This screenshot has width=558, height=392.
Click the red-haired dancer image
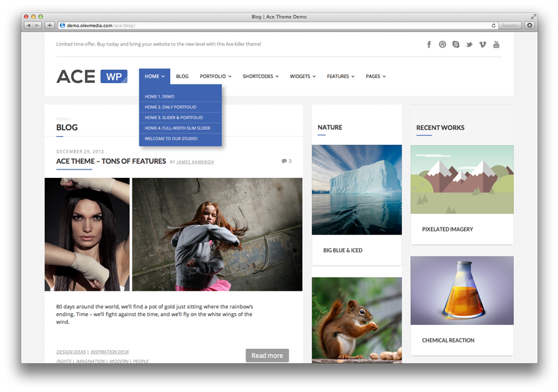217,234
